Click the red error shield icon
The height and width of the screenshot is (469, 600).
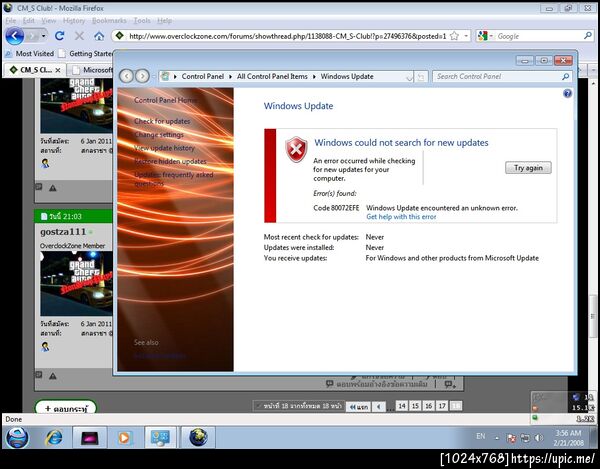[296, 150]
